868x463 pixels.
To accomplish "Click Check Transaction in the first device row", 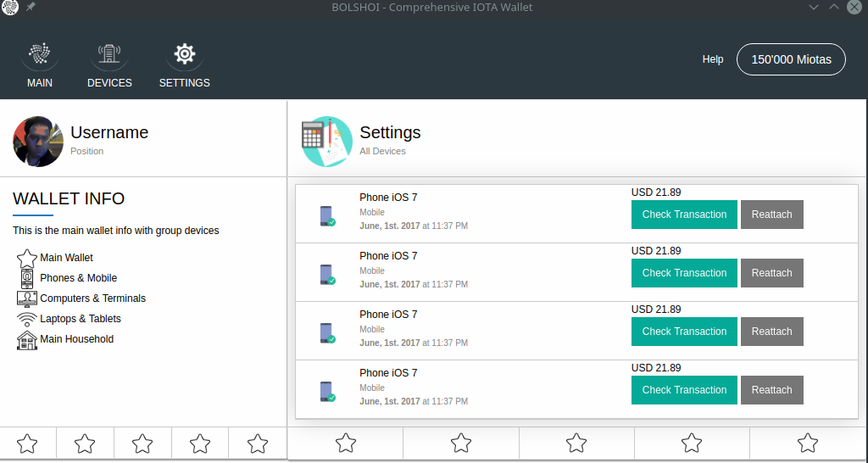I will click(684, 215).
